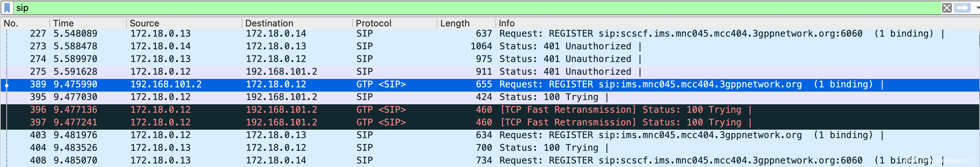Apply the display filter with arrow button

coord(962,8)
